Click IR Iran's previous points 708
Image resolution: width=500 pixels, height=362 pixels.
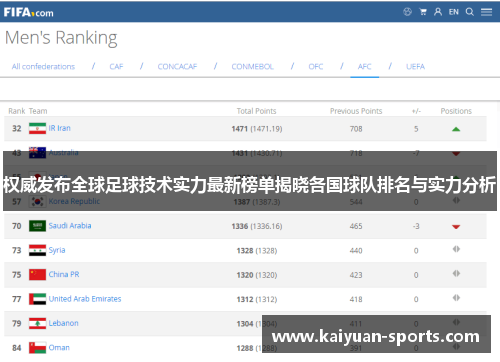point(356,129)
